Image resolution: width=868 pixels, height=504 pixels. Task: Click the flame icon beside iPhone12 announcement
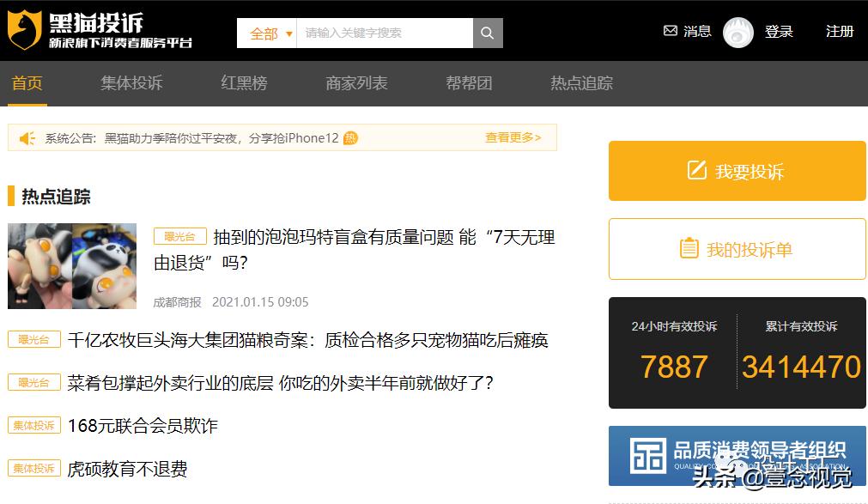(x=349, y=137)
